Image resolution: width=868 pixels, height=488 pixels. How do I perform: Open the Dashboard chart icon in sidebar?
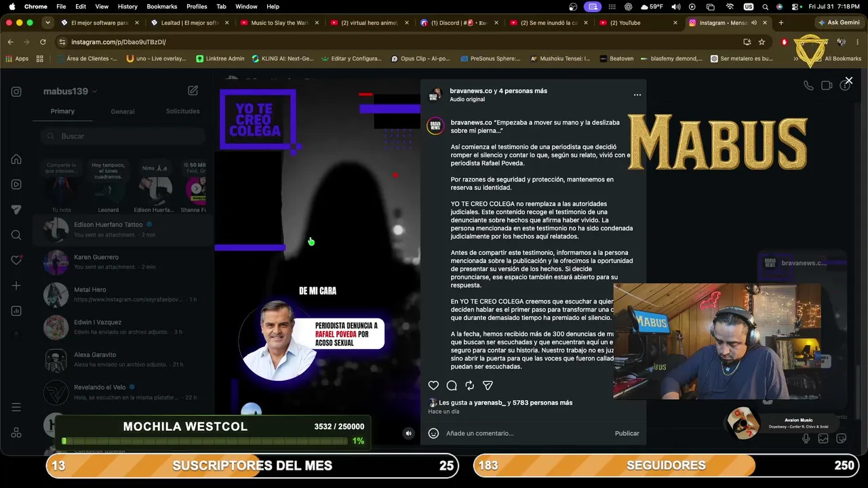click(16, 311)
